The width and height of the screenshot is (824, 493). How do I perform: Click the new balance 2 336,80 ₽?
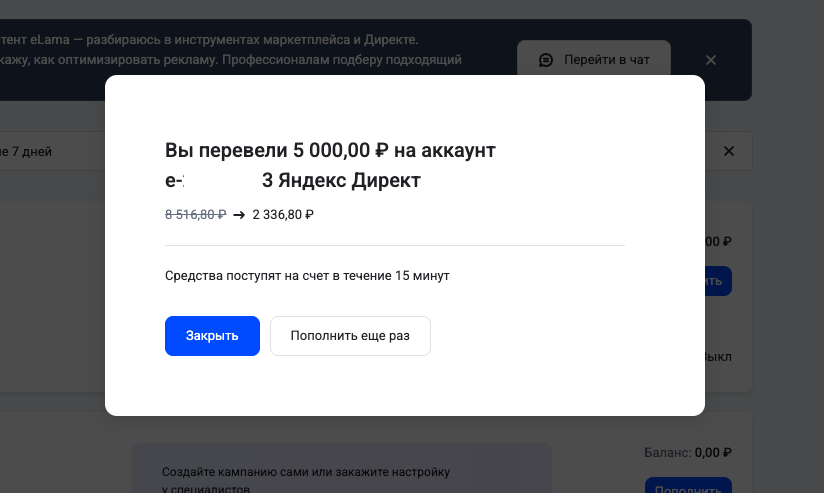pos(283,214)
